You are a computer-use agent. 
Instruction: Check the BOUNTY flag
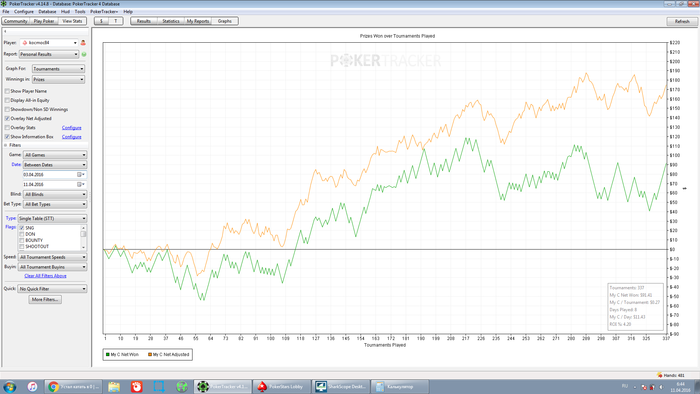21,241
